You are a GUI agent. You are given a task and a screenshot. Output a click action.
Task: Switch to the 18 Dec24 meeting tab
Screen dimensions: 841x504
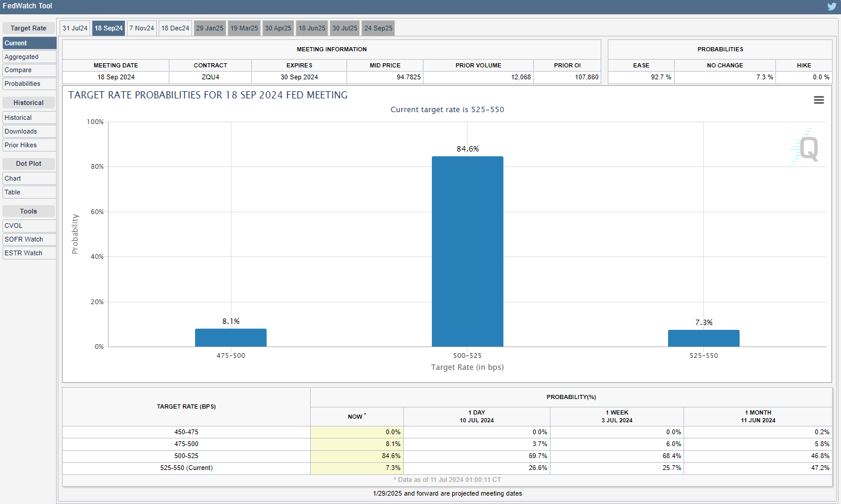[175, 28]
